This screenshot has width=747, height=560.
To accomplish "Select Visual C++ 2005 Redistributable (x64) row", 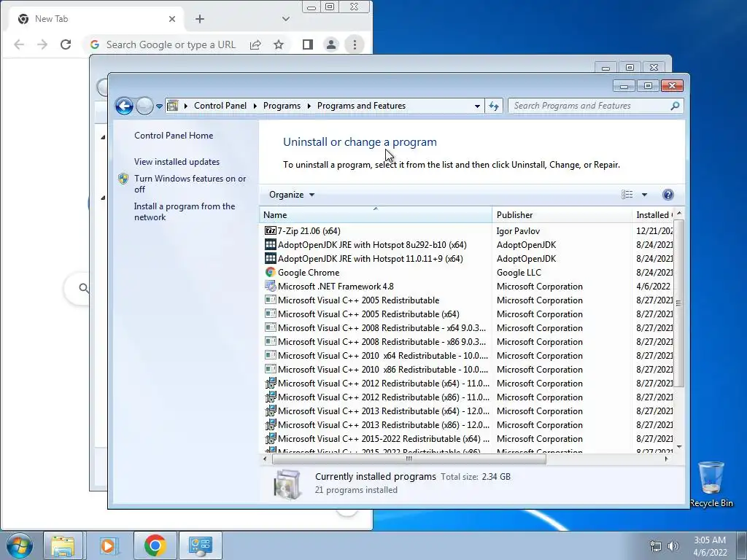I will [x=468, y=314].
